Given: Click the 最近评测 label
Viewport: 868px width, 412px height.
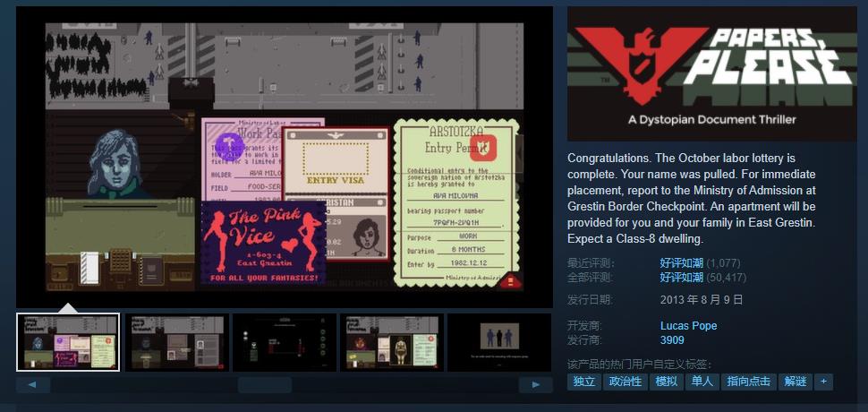Looking at the screenshot, I should click(x=591, y=263).
